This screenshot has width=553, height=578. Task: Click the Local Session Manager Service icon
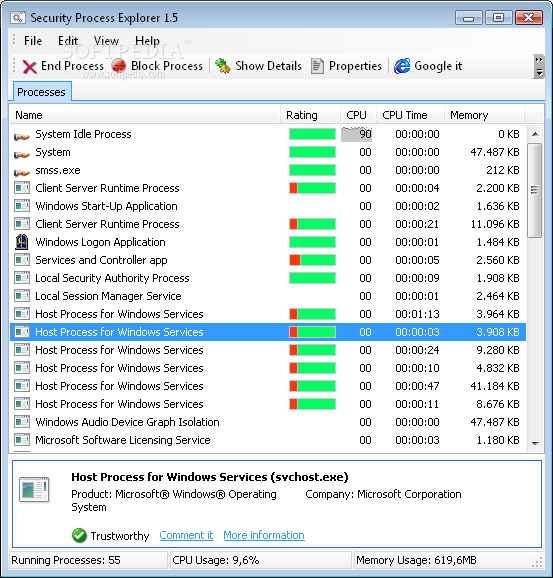22,296
